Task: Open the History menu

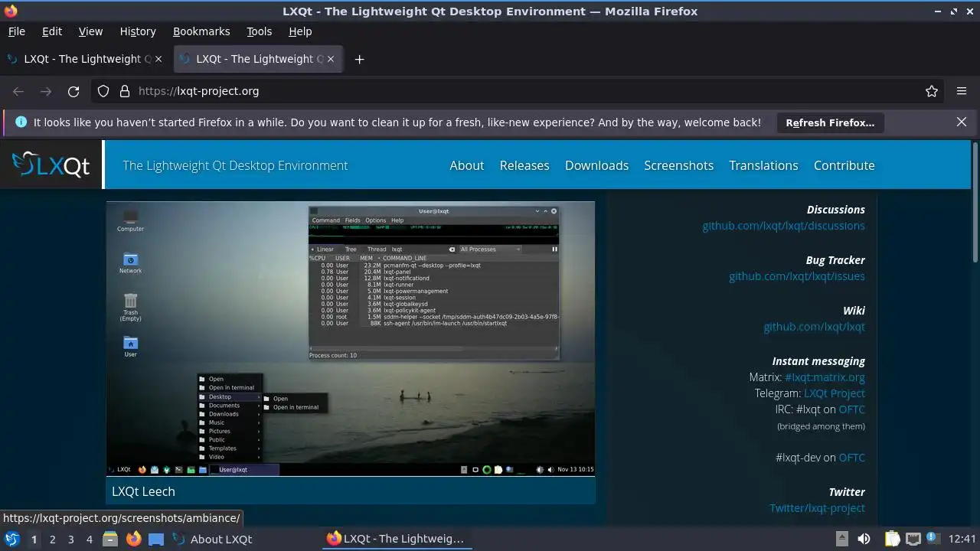Action: 138,31
